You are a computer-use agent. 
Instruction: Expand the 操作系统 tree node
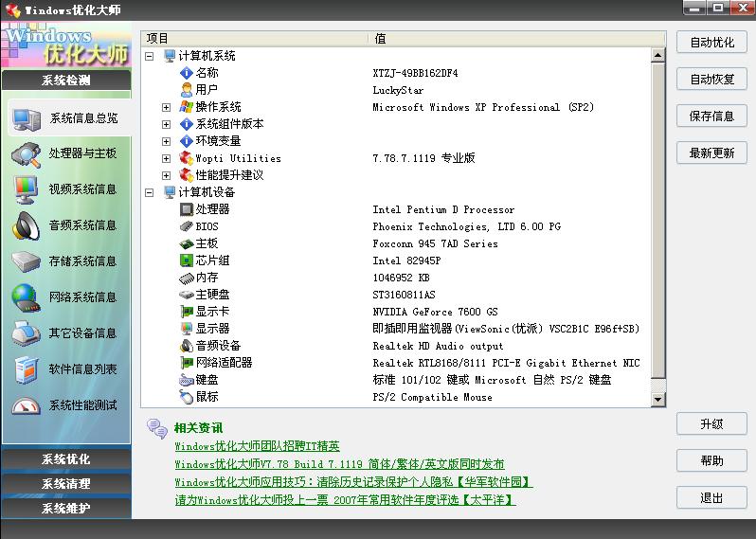click(167, 107)
